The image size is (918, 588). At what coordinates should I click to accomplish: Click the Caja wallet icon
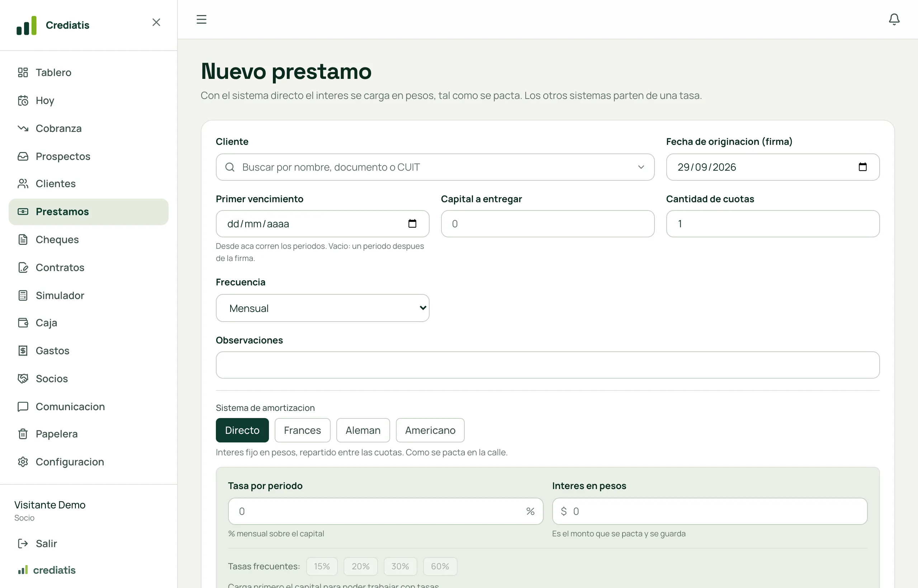point(23,323)
